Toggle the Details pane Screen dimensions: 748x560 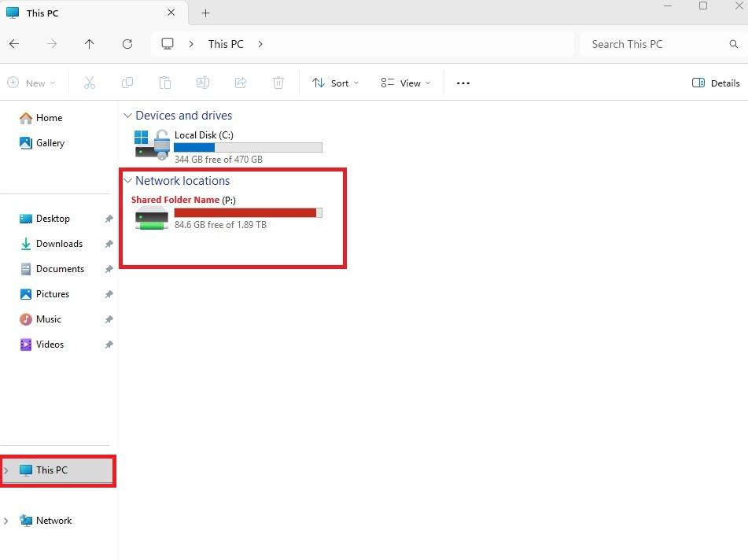pos(715,83)
